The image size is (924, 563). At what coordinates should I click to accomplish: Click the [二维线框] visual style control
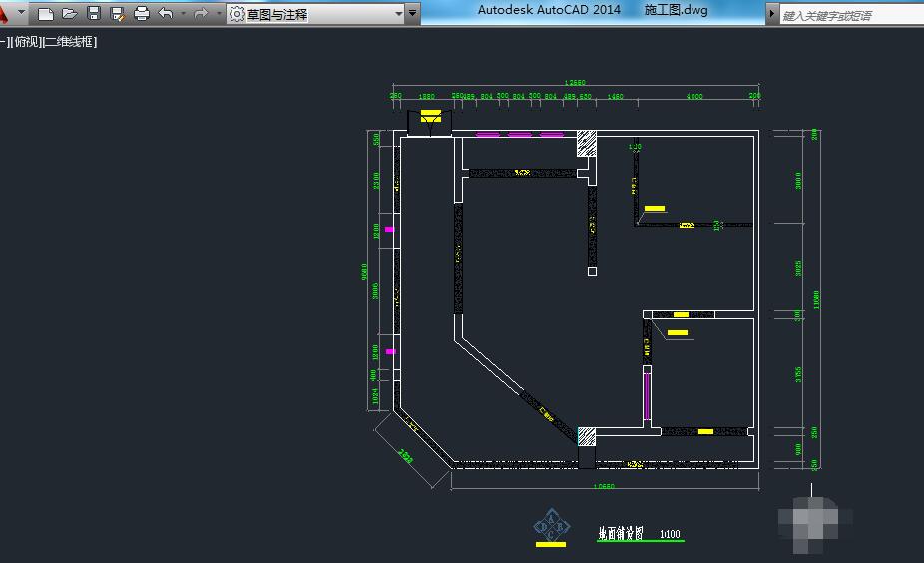70,42
